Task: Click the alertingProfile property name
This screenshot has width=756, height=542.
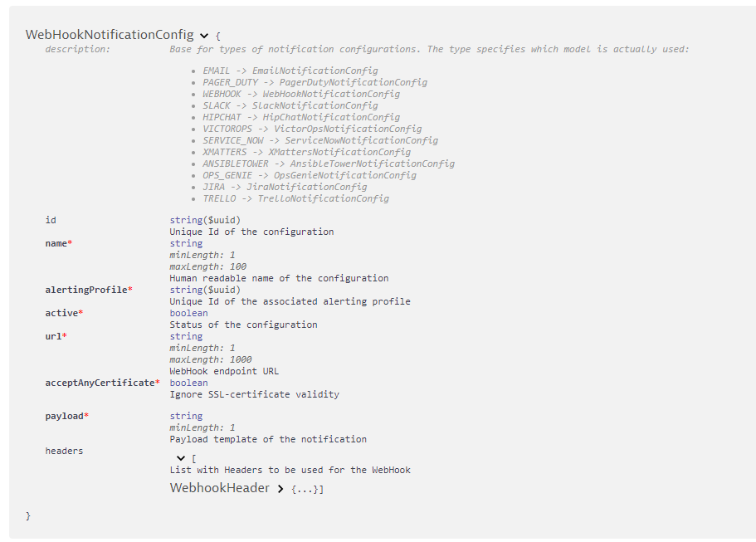Action: [86, 290]
